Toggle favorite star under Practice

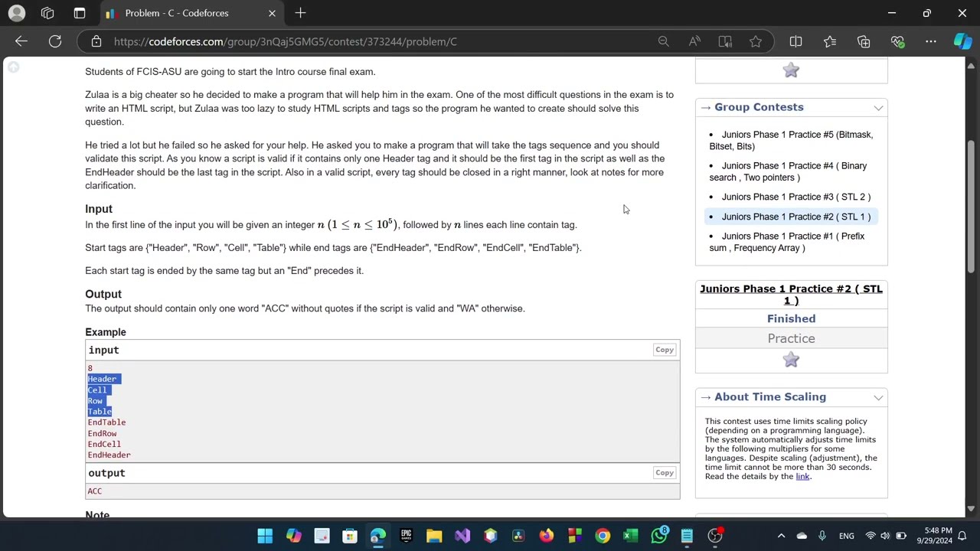(x=791, y=360)
